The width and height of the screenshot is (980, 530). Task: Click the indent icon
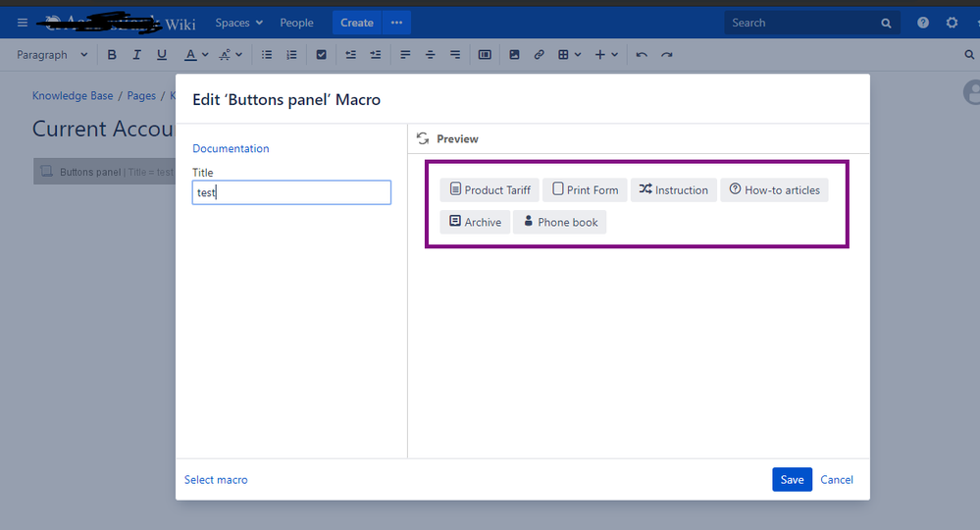click(x=376, y=55)
